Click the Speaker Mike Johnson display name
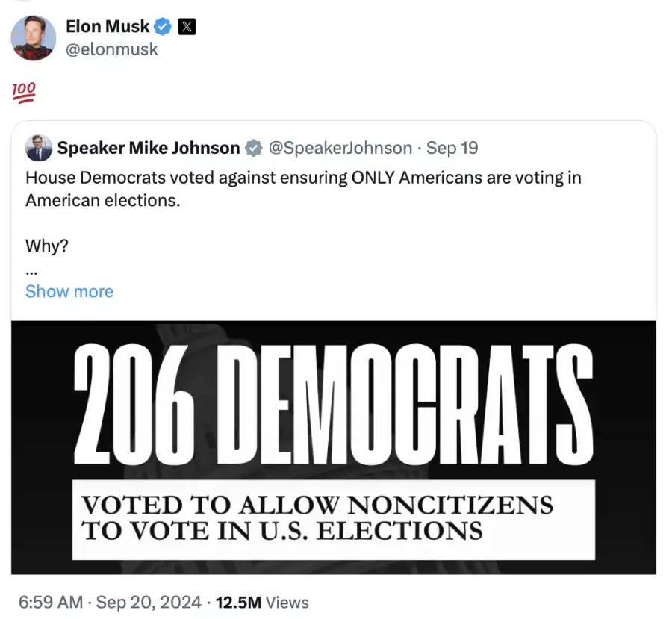This screenshot has width=672, height=619. pos(149,148)
